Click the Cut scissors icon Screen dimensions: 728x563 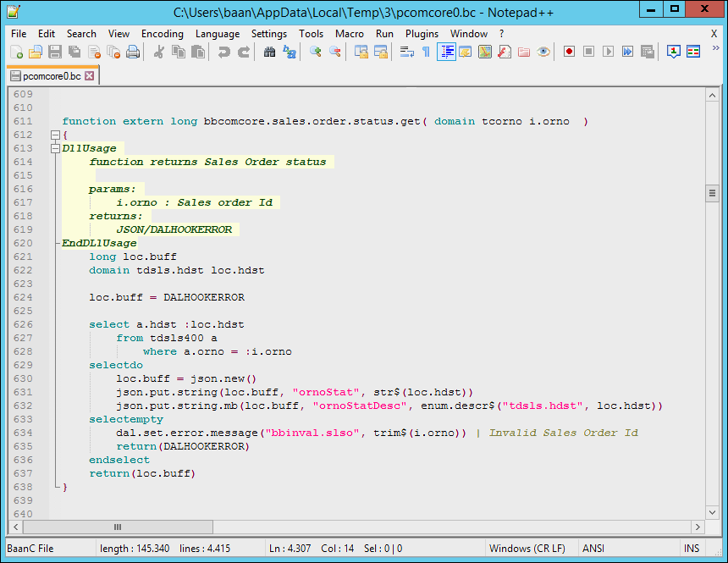point(158,52)
